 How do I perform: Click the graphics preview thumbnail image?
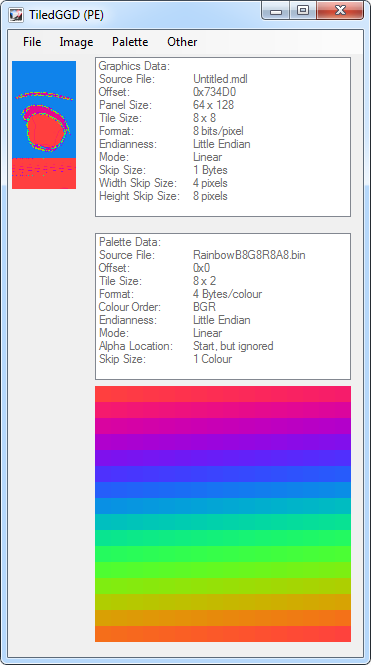(x=44, y=125)
